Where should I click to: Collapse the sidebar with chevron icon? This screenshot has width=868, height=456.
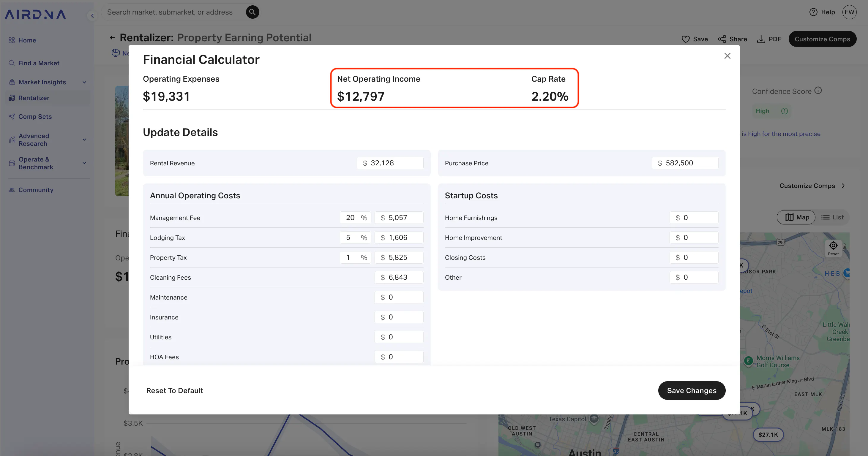pos(92,15)
